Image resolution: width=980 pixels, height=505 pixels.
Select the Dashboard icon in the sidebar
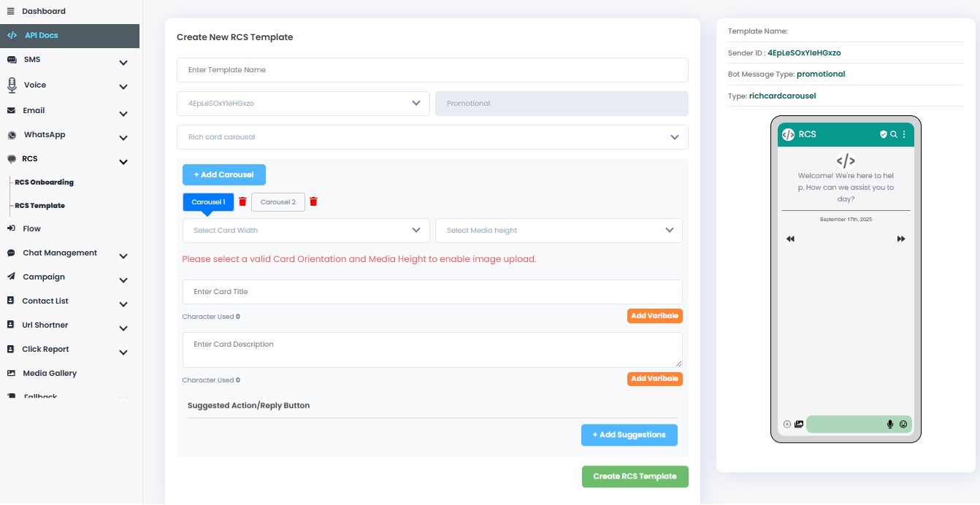pyautogui.click(x=10, y=11)
